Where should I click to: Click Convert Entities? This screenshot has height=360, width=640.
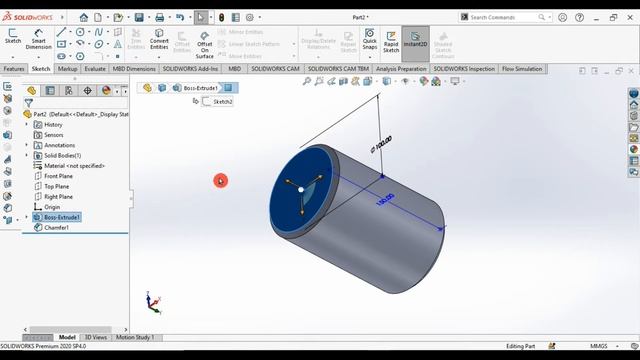point(159,39)
